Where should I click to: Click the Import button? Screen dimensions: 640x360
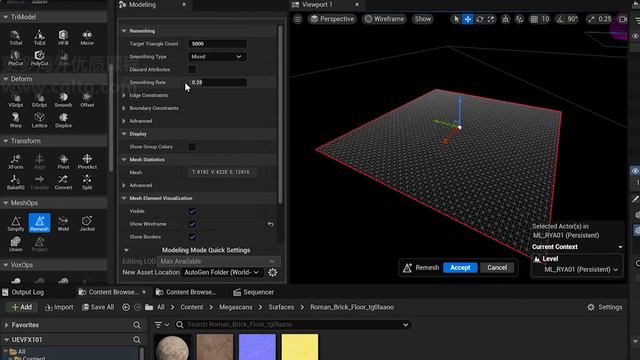click(59, 307)
